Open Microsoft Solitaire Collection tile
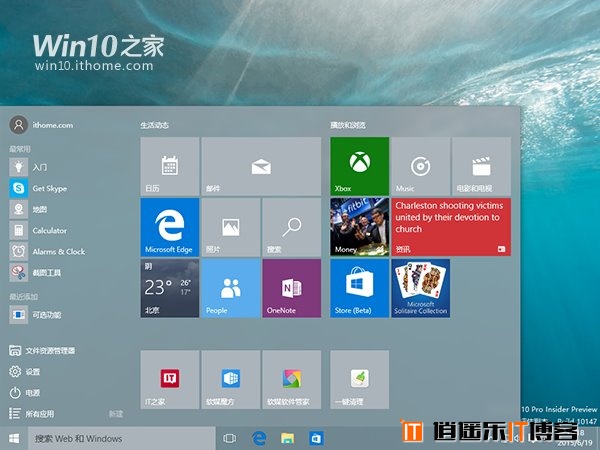 (421, 288)
